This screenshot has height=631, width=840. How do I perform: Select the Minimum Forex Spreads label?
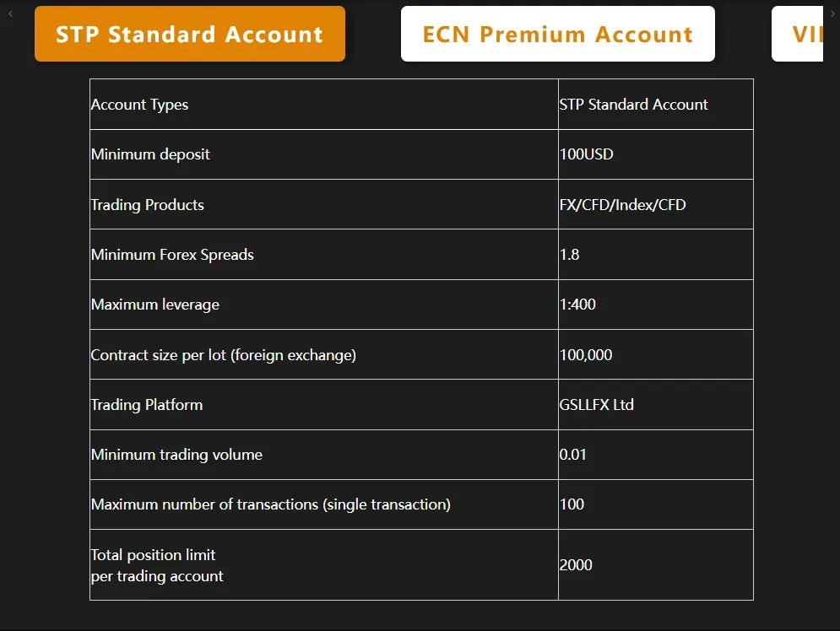click(172, 254)
